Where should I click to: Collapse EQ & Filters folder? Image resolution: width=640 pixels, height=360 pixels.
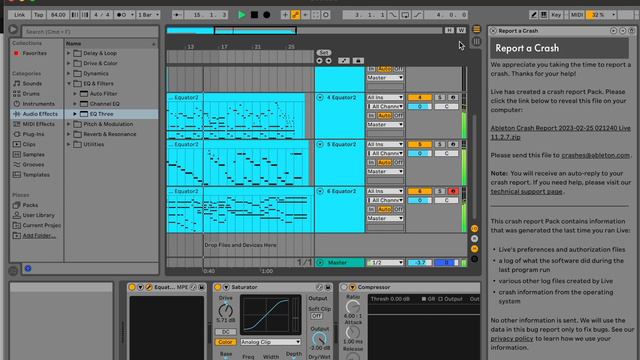point(69,83)
